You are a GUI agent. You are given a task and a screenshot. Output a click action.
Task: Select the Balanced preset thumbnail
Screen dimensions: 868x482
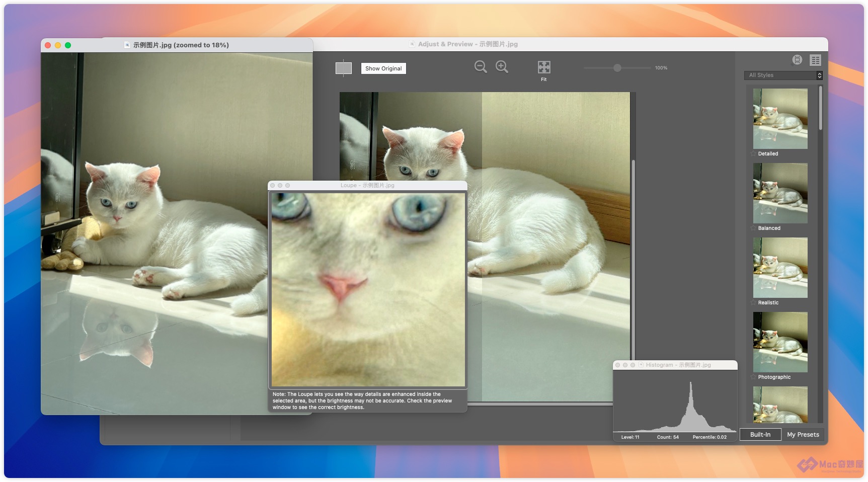(780, 193)
